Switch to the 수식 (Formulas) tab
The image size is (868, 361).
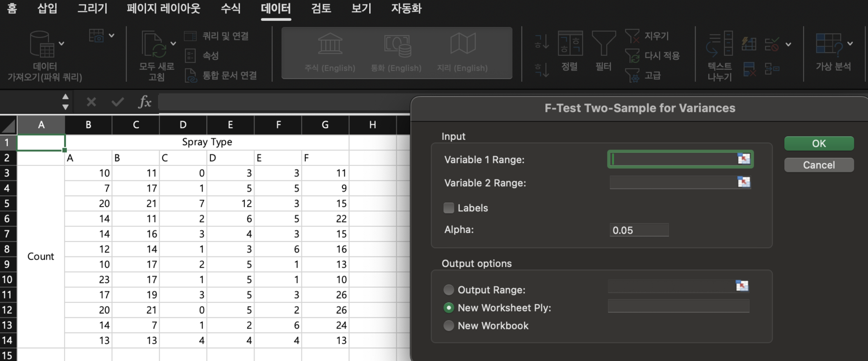pyautogui.click(x=230, y=8)
